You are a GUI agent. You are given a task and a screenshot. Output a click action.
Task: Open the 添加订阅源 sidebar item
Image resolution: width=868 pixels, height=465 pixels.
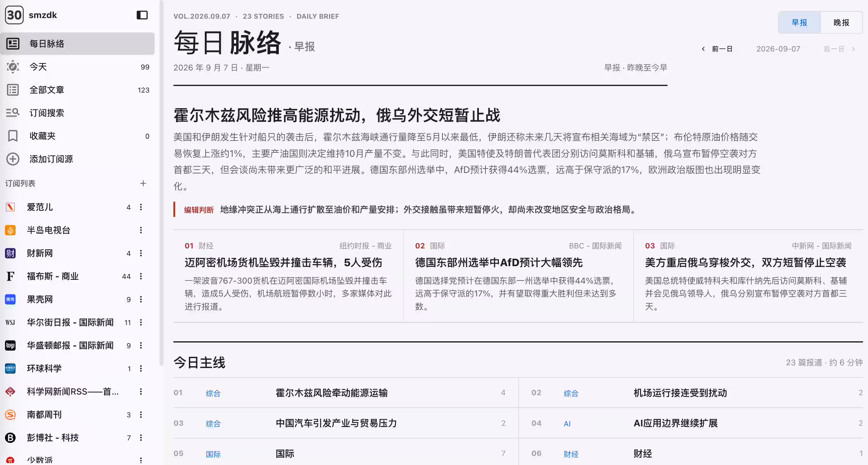(x=78, y=159)
